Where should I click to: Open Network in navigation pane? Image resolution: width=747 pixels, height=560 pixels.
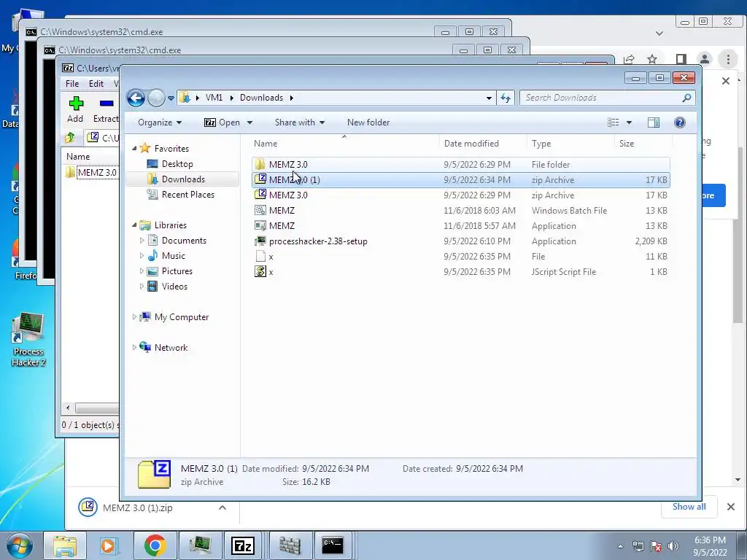171,348
